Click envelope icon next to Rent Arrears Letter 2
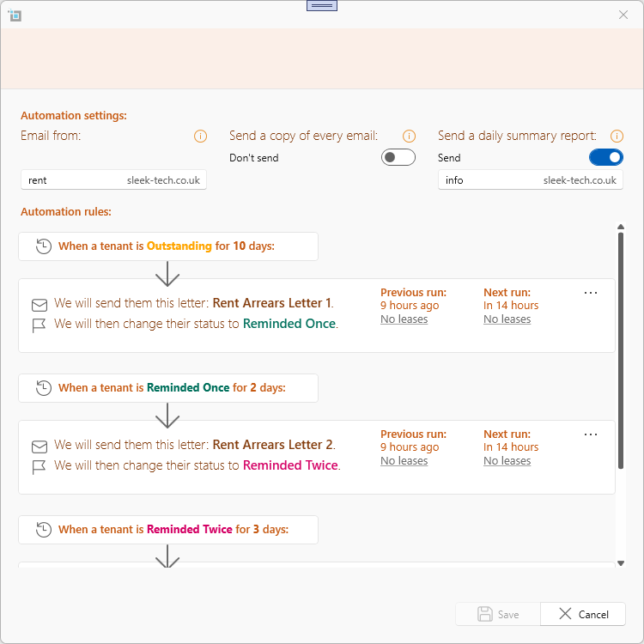 [39, 447]
